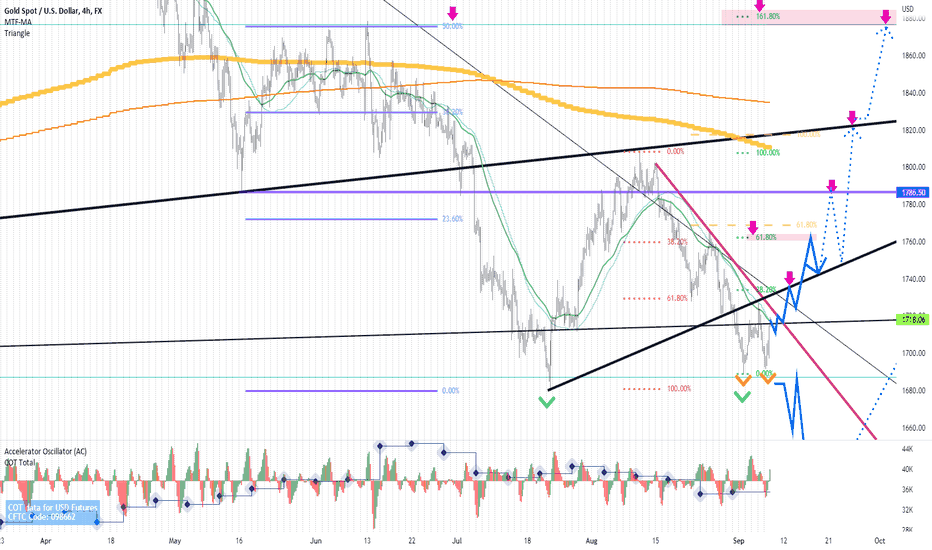Click the magenta arrow above the 161.80% label
The height and width of the screenshot is (550, 932).
coord(760,5)
